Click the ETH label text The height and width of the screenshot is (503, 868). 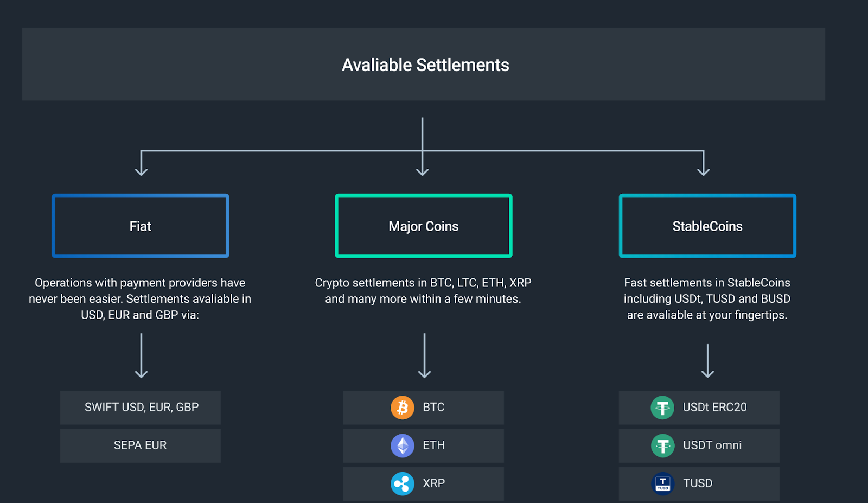click(x=433, y=445)
